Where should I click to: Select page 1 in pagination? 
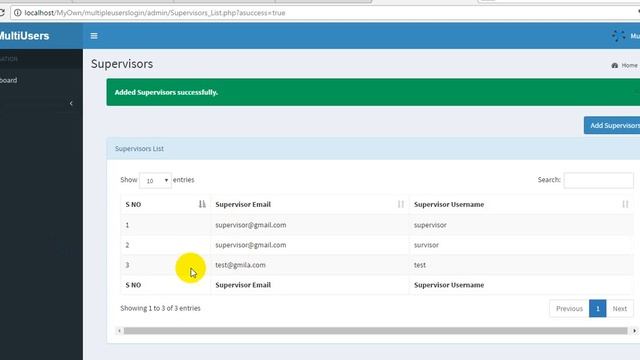598,309
